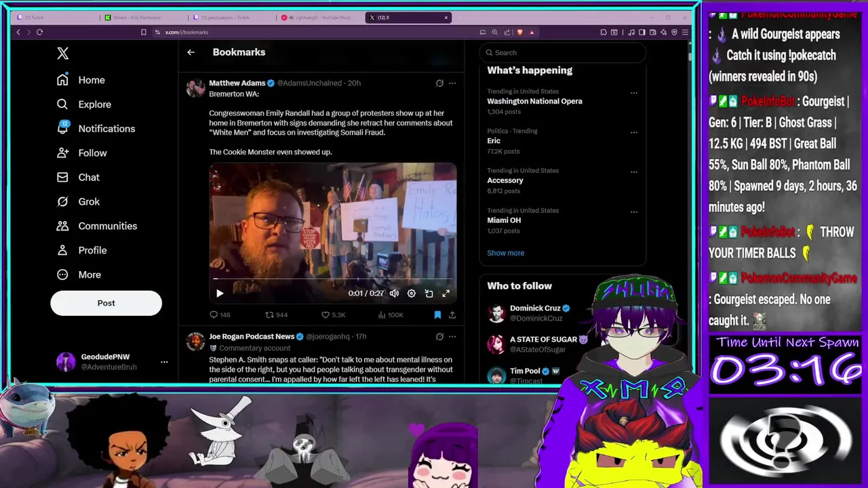Screen dimensions: 868x488
Task: Open Joe Rogan Podcast News avatar
Action: coord(195,342)
